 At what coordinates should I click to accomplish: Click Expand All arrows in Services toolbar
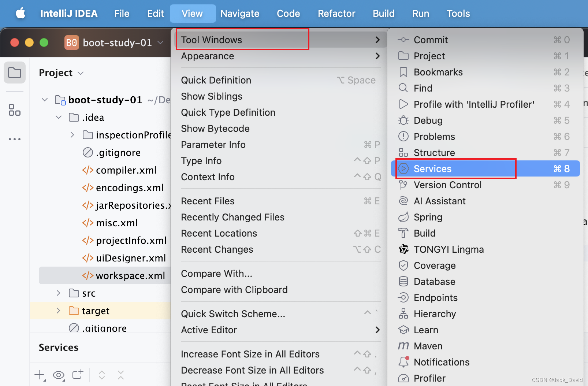[102, 375]
